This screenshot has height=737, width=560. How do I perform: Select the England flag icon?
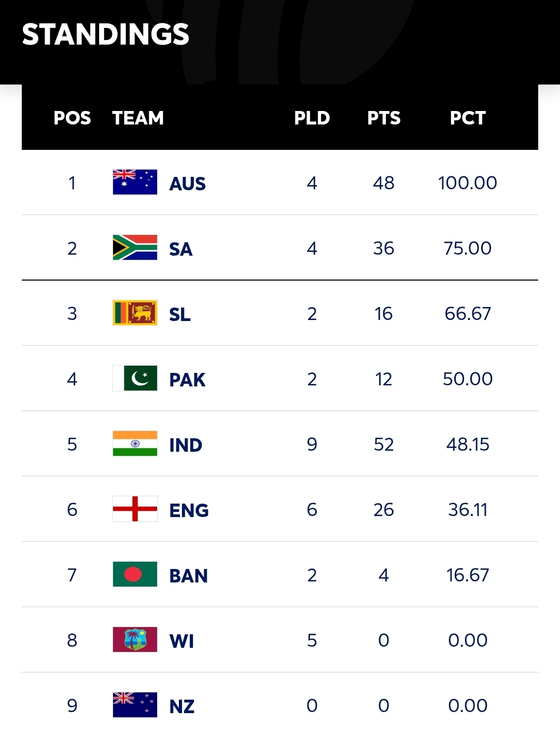[x=135, y=509]
